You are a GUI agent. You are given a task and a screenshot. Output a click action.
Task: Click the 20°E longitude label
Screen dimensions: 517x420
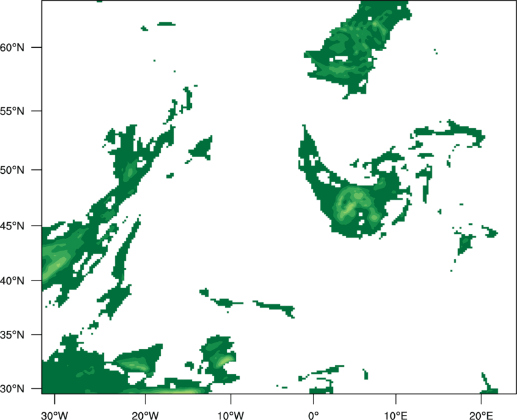tap(481, 415)
